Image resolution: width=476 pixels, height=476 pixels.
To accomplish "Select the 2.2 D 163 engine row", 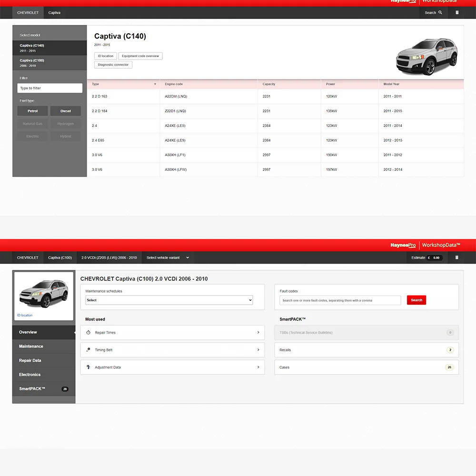I will click(x=275, y=96).
